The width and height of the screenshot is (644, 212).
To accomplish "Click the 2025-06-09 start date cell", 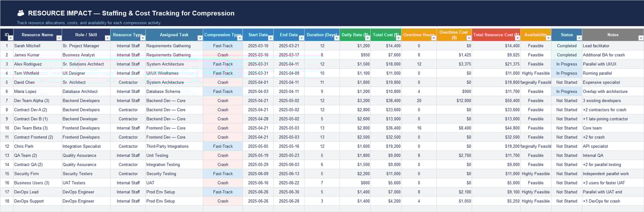I will pos(258,174).
